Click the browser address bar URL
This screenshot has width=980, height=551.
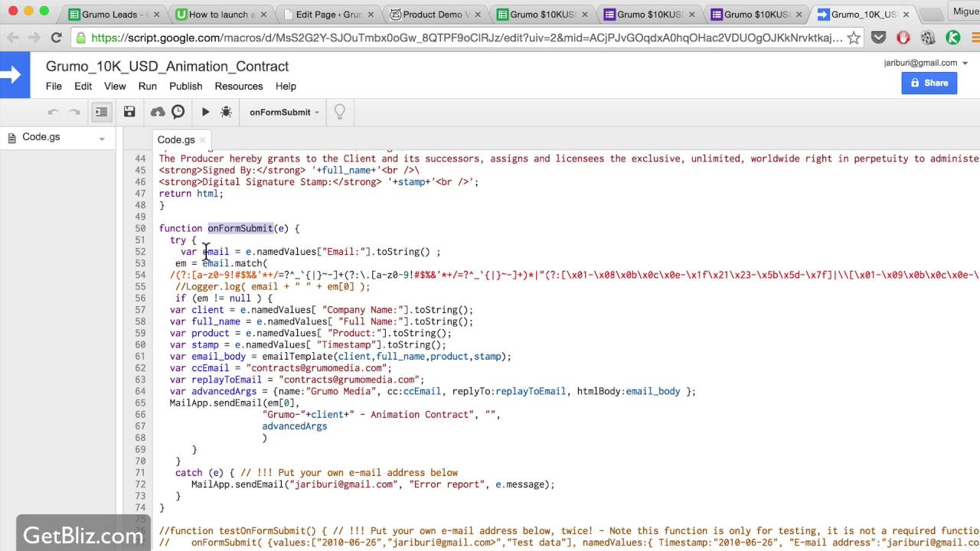tap(466, 37)
